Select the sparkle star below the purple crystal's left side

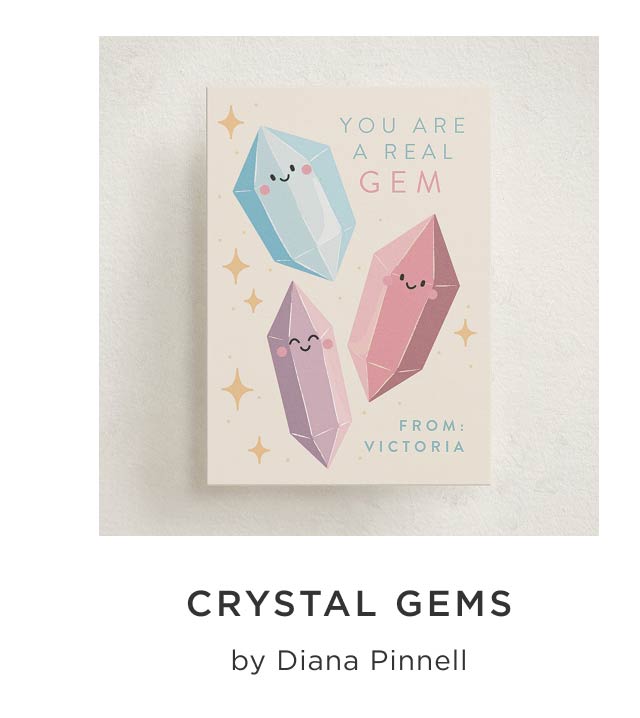tap(259, 450)
